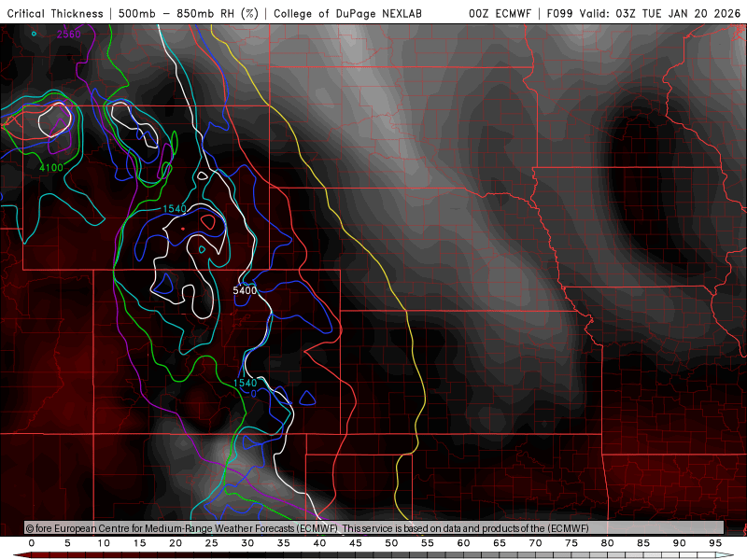Click the "Critical Thickness" title text
The image size is (747, 560).
point(55,13)
